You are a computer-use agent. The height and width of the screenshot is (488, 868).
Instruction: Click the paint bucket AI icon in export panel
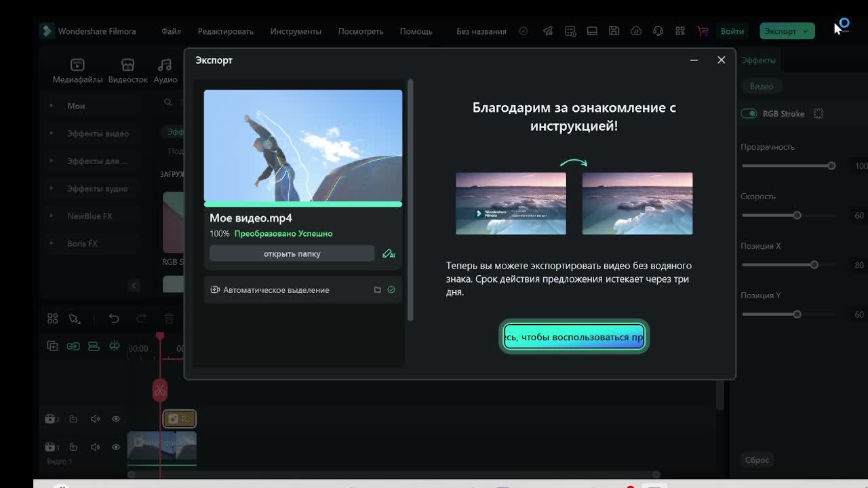389,253
